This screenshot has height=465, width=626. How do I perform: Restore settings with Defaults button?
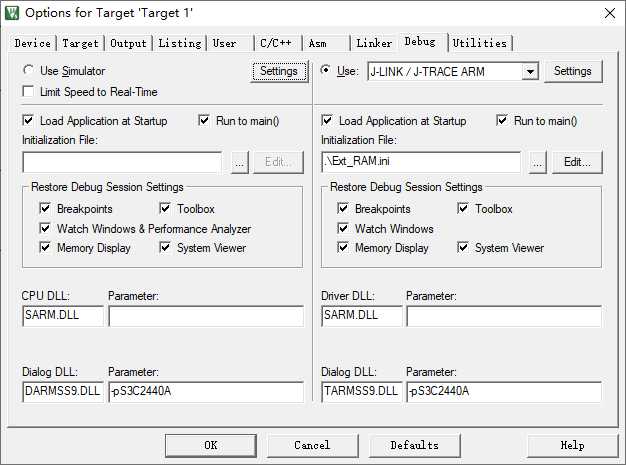click(414, 445)
